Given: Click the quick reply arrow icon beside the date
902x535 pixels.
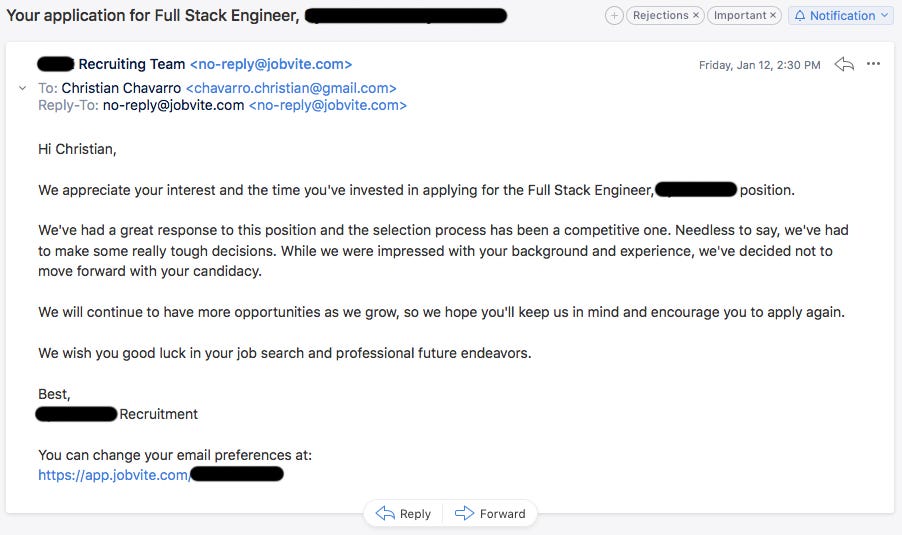Looking at the screenshot, I should click(x=844, y=65).
